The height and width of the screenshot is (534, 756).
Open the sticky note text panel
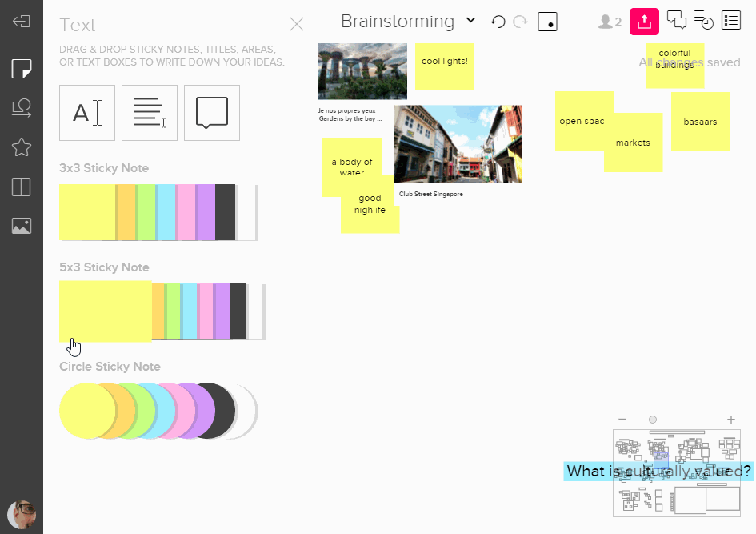click(x=22, y=69)
